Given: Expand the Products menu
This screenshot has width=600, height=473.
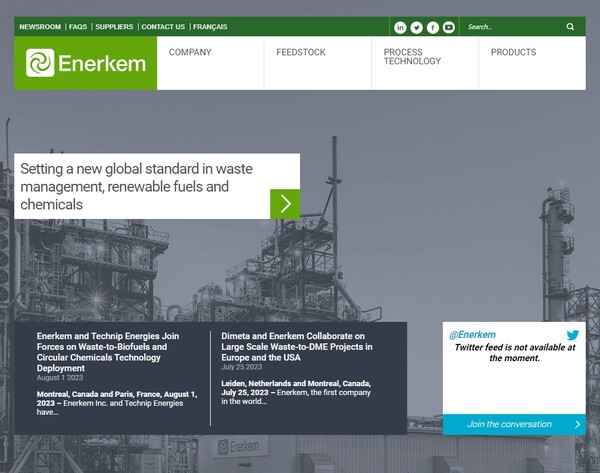Looking at the screenshot, I should coord(513,53).
